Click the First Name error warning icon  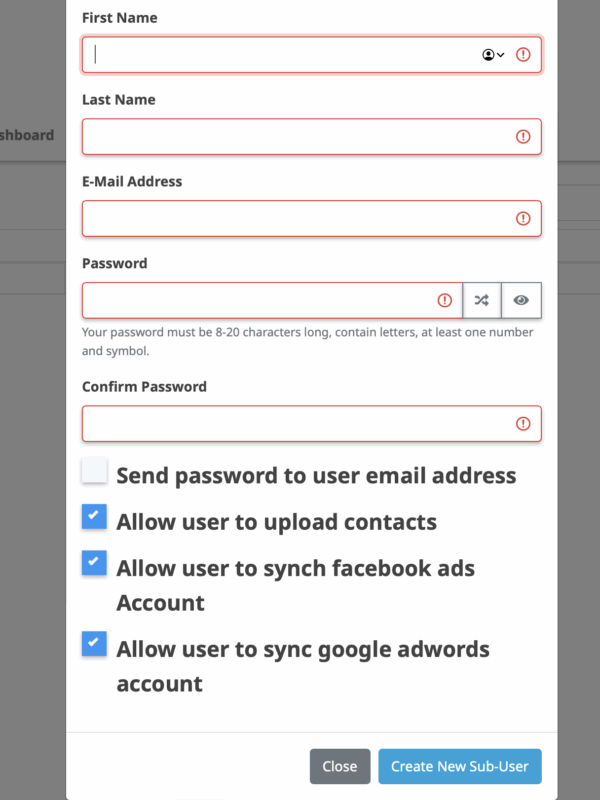pos(523,55)
